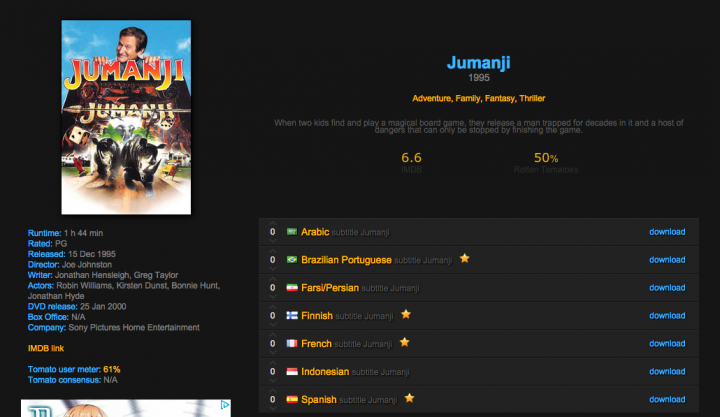Upvote the Indonesian subtitle
This screenshot has width=720, height=417.
273,363
